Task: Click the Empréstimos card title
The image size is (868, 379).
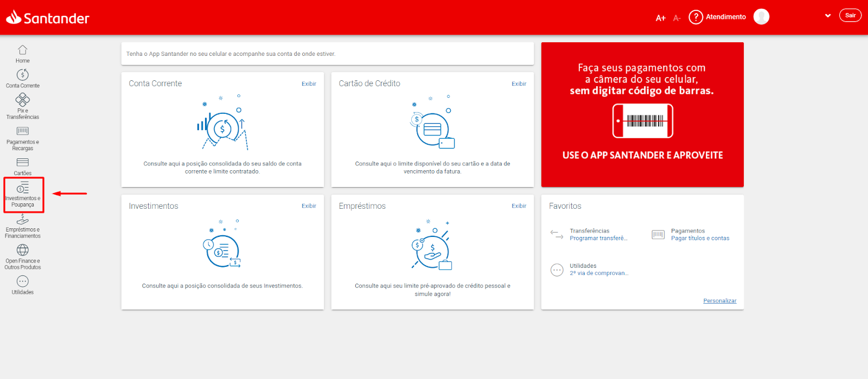Action: (x=362, y=206)
